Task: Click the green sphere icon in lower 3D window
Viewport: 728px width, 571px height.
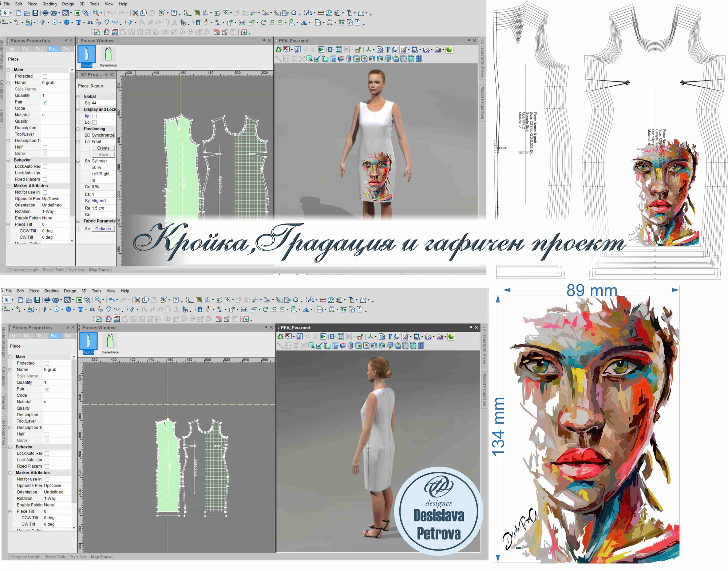Action: tap(451, 337)
